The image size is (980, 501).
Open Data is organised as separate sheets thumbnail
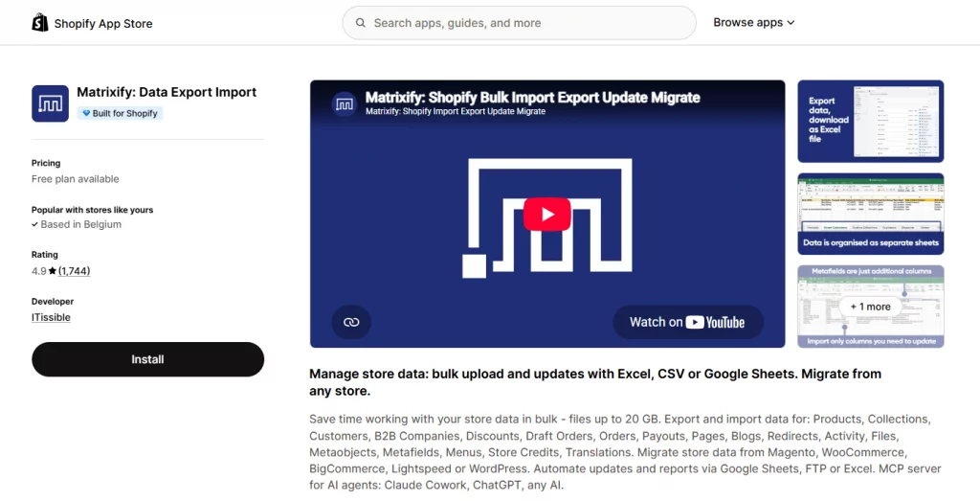[871, 214]
